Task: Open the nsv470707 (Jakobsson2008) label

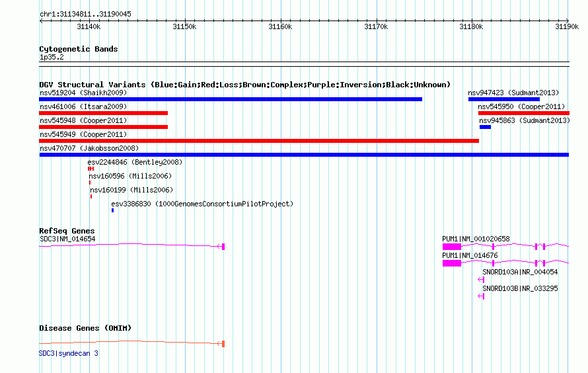Action: tap(89, 148)
